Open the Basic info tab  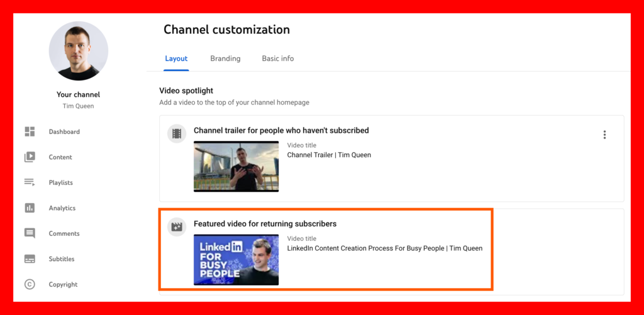pyautogui.click(x=278, y=58)
